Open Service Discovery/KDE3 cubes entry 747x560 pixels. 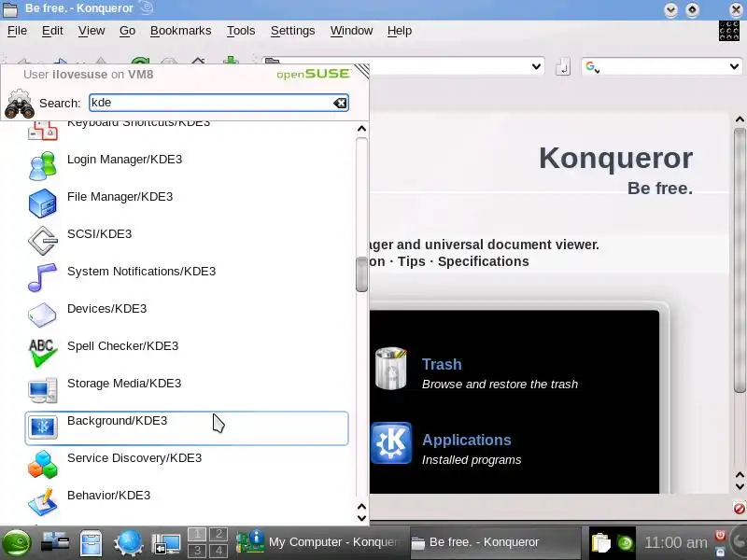click(186, 465)
